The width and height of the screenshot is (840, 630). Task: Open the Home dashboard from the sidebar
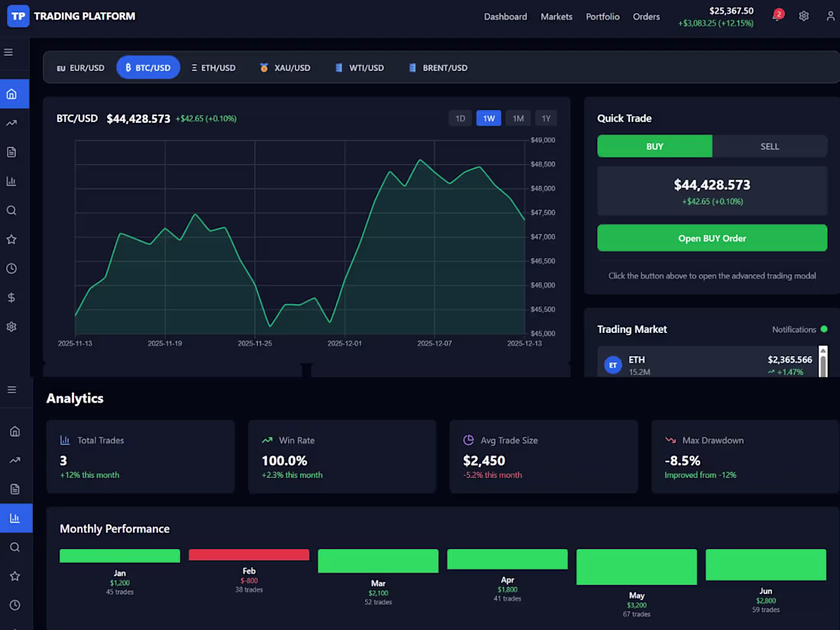(x=15, y=93)
